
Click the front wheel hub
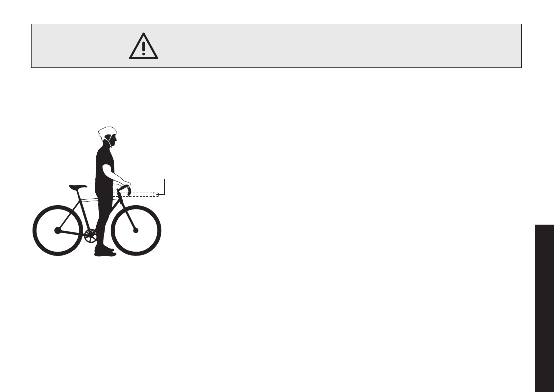click(x=136, y=231)
